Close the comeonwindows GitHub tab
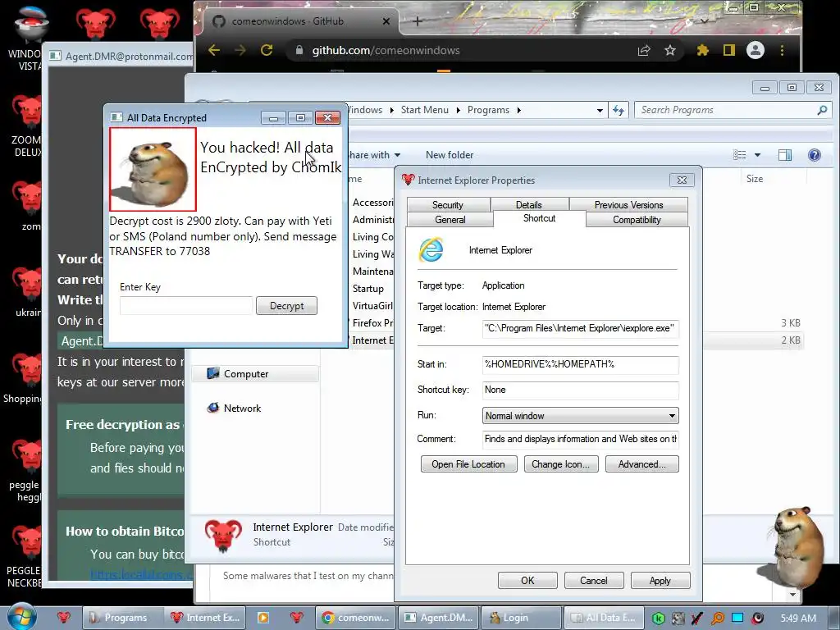The image size is (840, 630). click(x=386, y=21)
